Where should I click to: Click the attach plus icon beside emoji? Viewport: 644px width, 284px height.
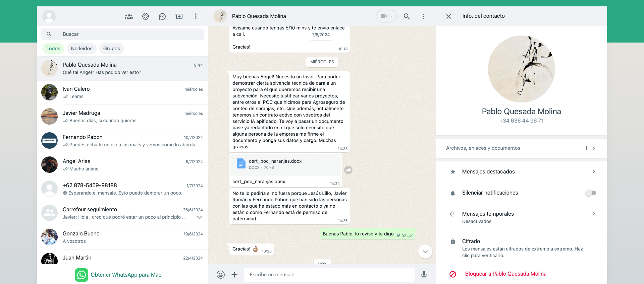point(234,275)
